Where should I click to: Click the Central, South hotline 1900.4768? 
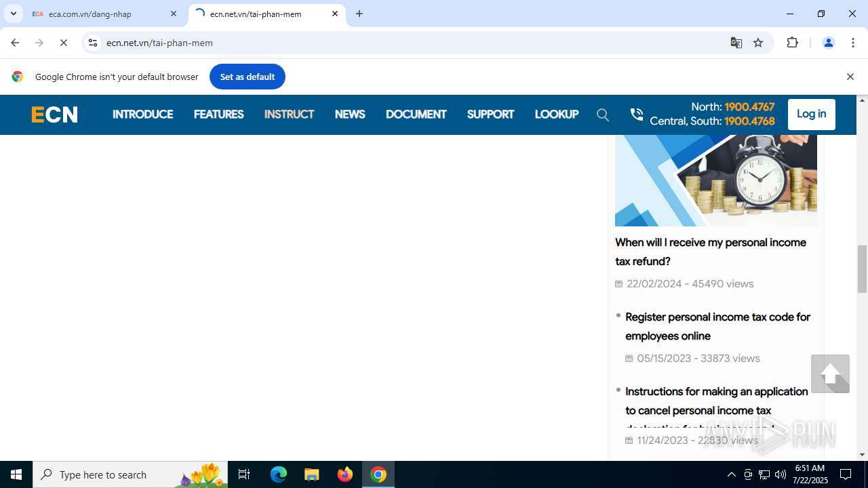point(749,121)
